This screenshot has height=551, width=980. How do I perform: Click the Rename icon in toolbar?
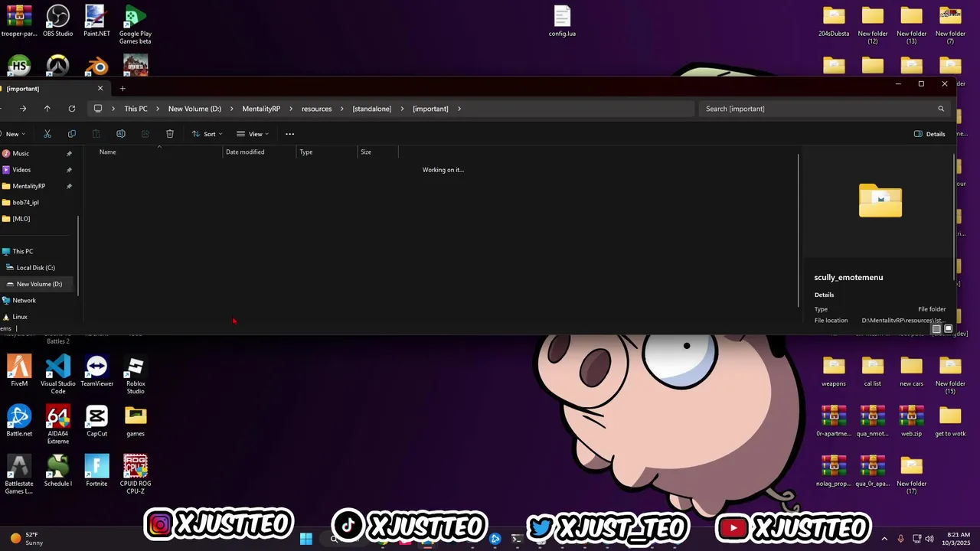point(121,134)
